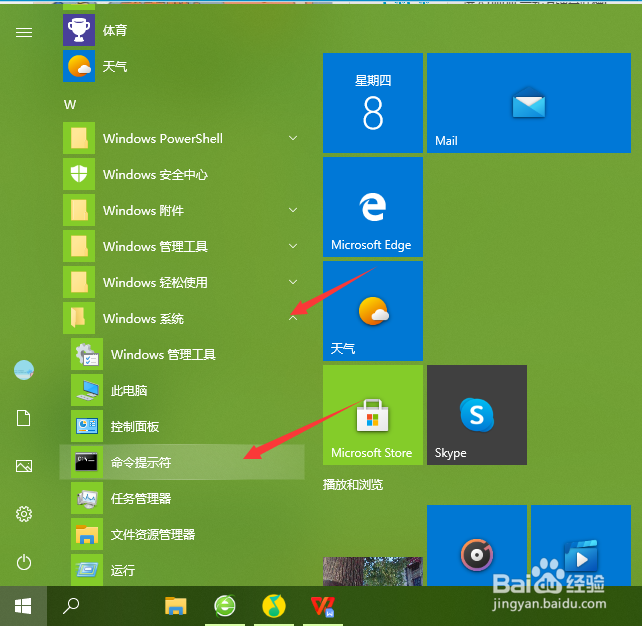Expand the Windows 附件 folder chevron

[x=293, y=210]
